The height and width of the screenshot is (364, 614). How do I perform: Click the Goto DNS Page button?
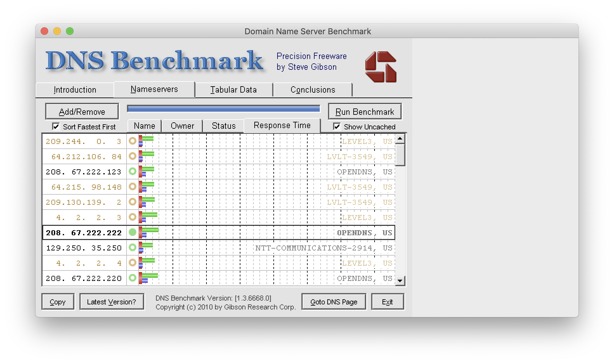pyautogui.click(x=334, y=302)
